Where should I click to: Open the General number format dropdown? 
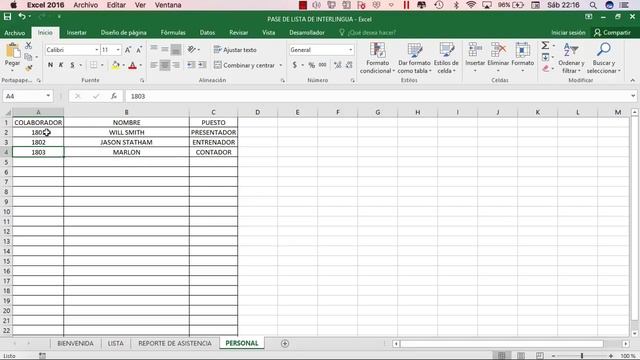(x=350, y=50)
